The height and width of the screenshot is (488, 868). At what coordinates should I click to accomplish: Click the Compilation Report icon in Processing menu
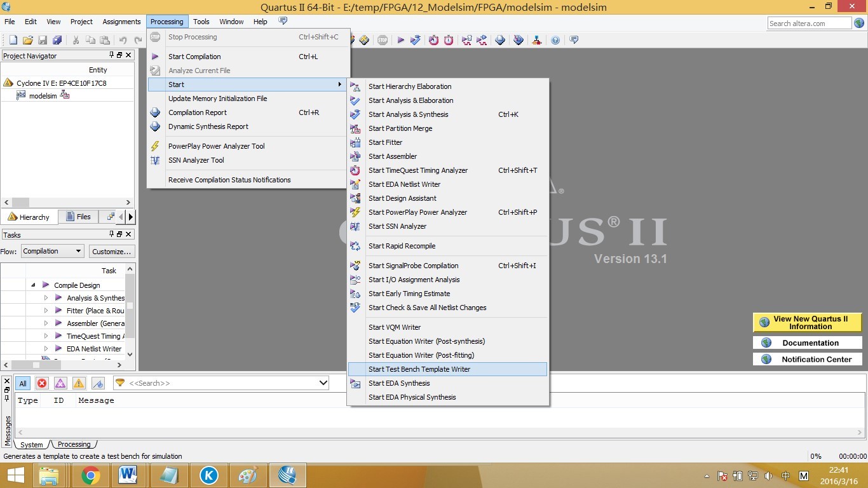(x=155, y=112)
